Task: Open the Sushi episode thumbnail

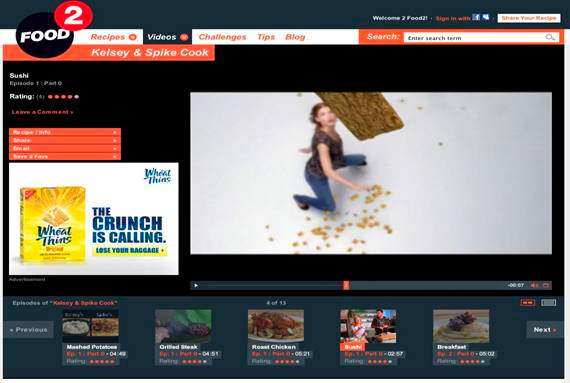Action: click(x=368, y=326)
